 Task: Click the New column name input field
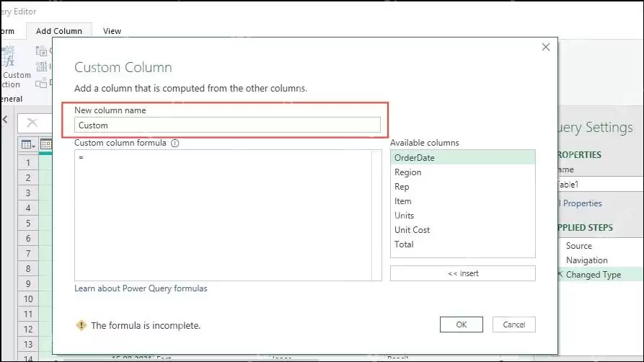[x=227, y=125]
